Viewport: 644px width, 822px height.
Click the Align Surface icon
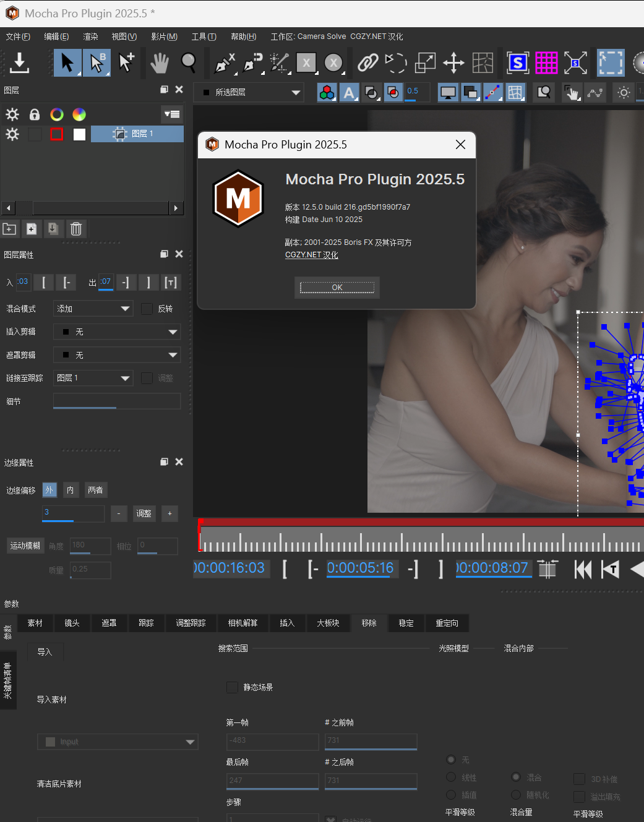(575, 62)
